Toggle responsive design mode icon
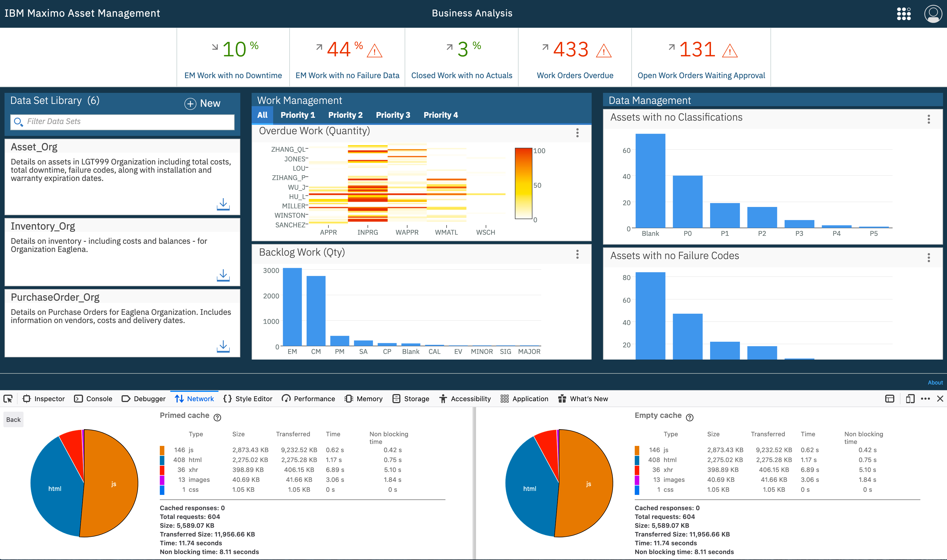 coord(910,399)
